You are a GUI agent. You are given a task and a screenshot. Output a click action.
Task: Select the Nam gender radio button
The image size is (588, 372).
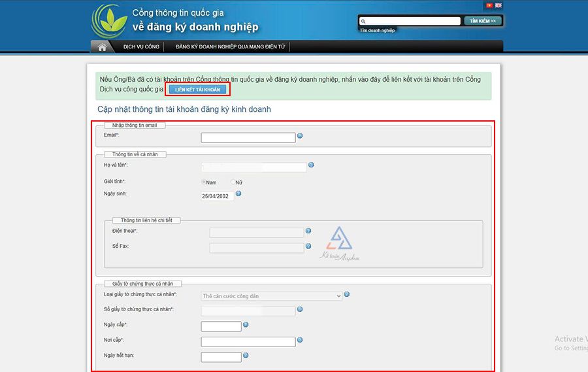point(204,182)
